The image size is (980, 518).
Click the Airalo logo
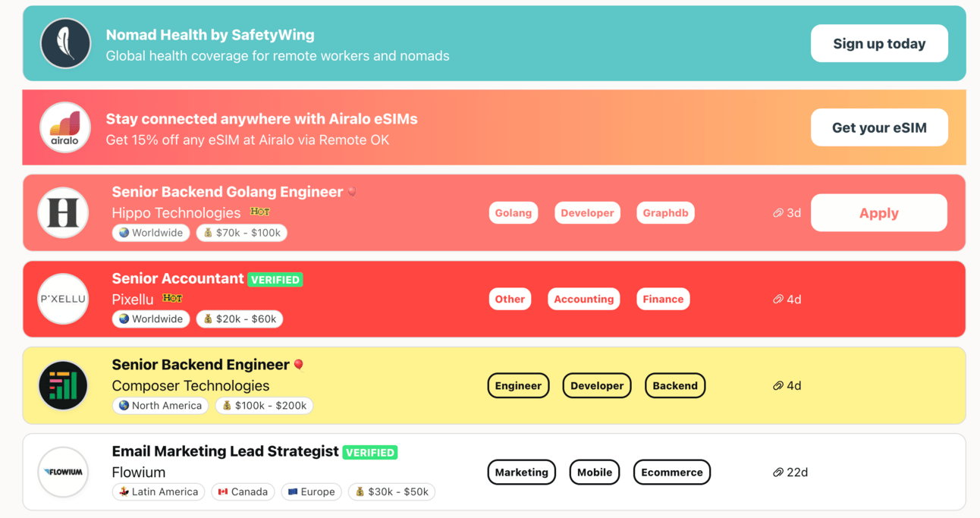(65, 127)
